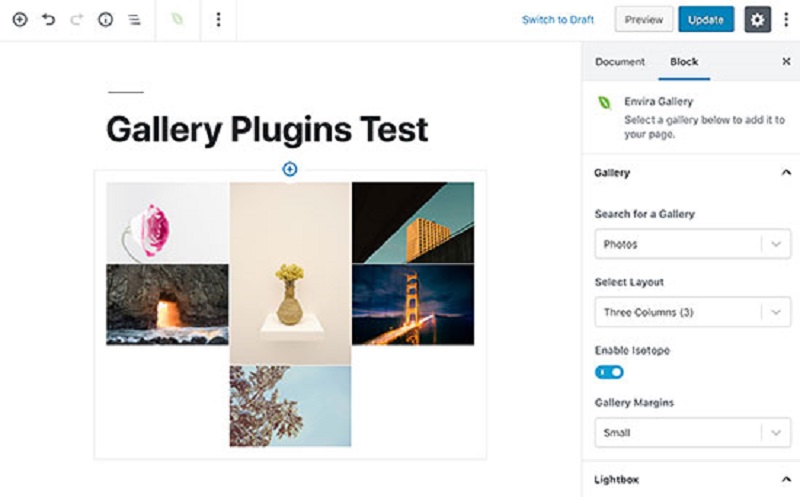Switch to the Document tab

pos(620,62)
